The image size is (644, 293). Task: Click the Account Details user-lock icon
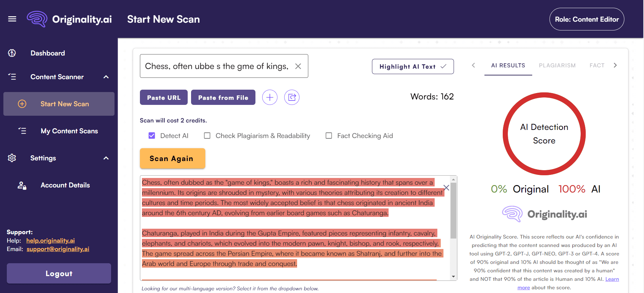coord(22,185)
